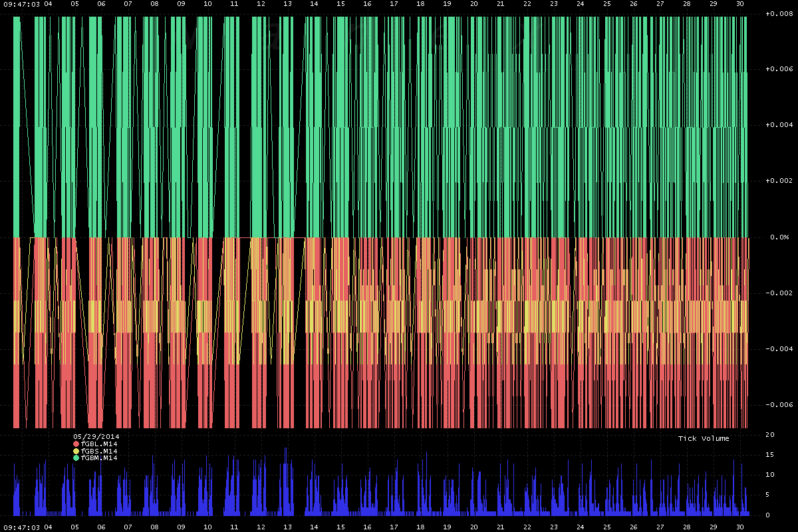Click the Tick Volume panel title
Viewport: 798px width, 532px height.
point(704,438)
